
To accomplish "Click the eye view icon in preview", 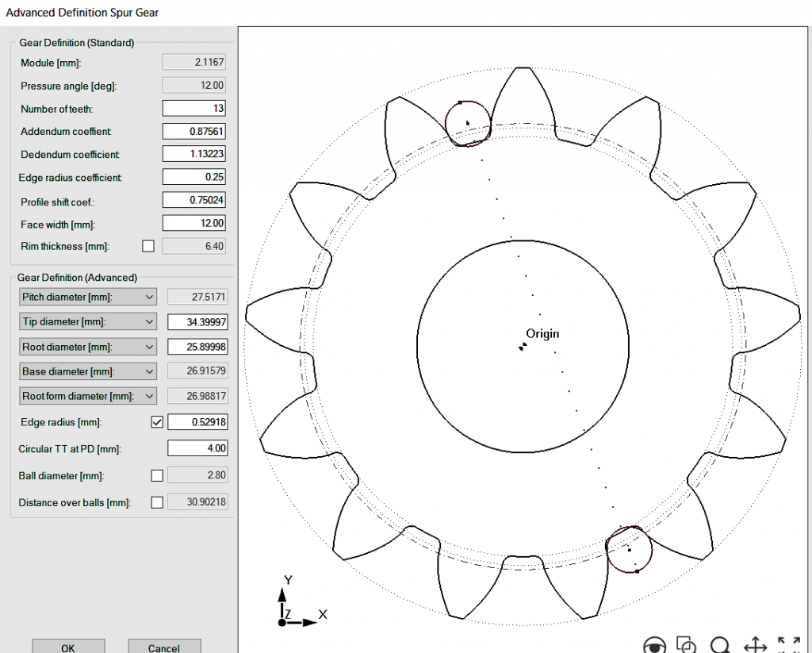I will [x=655, y=645].
